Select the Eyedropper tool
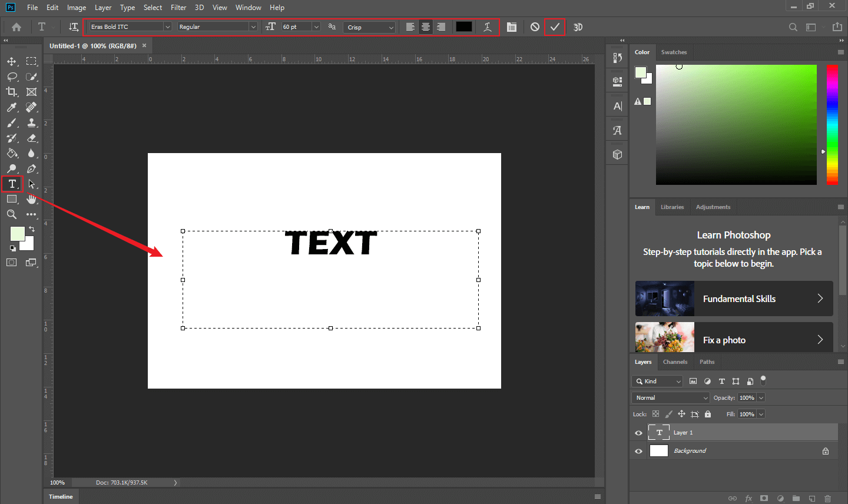This screenshot has height=504, width=848. (11, 107)
